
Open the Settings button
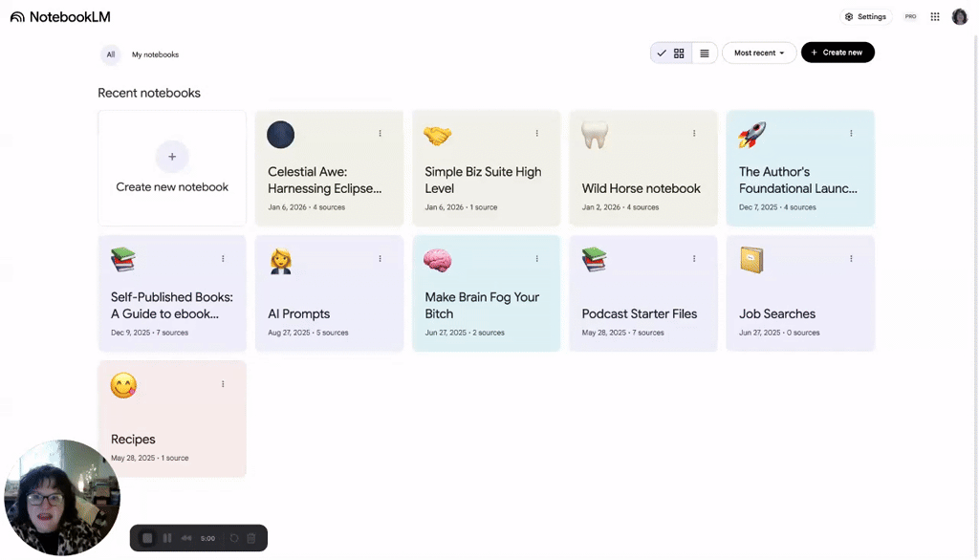(x=865, y=16)
